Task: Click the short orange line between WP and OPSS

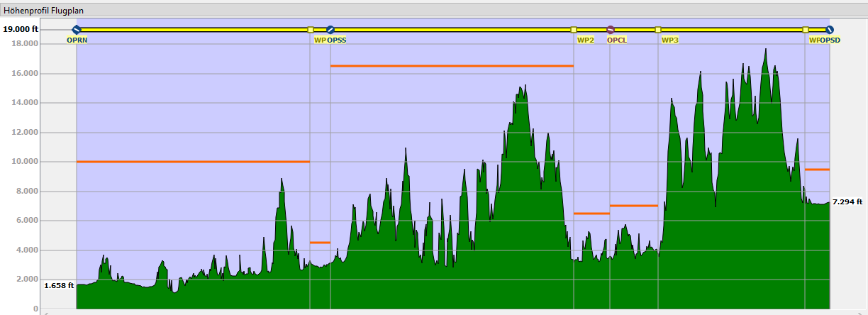Action: pos(320,243)
